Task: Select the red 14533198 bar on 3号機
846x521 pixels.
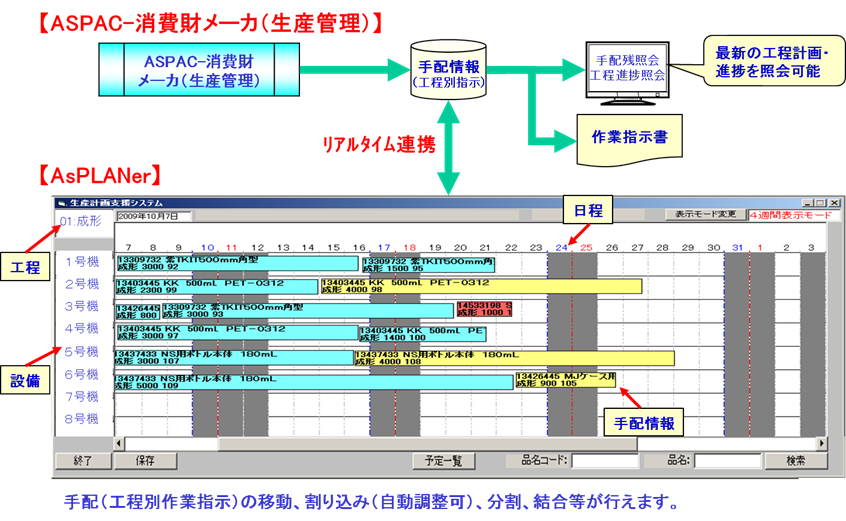Action: point(485,309)
